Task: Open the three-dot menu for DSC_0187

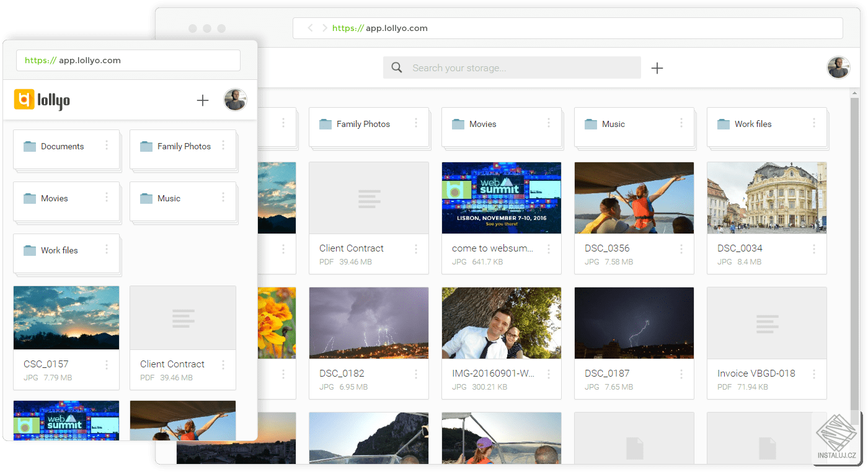Action: (681, 374)
